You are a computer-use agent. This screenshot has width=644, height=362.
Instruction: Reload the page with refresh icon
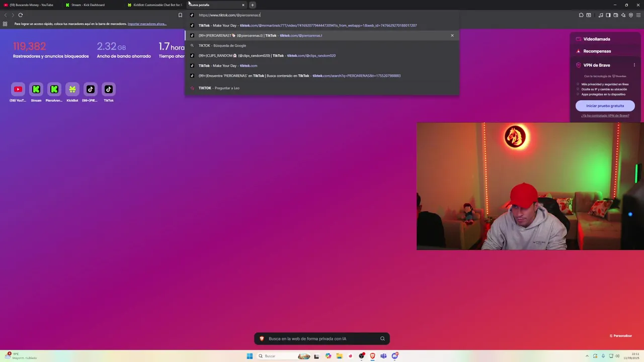click(x=21, y=15)
